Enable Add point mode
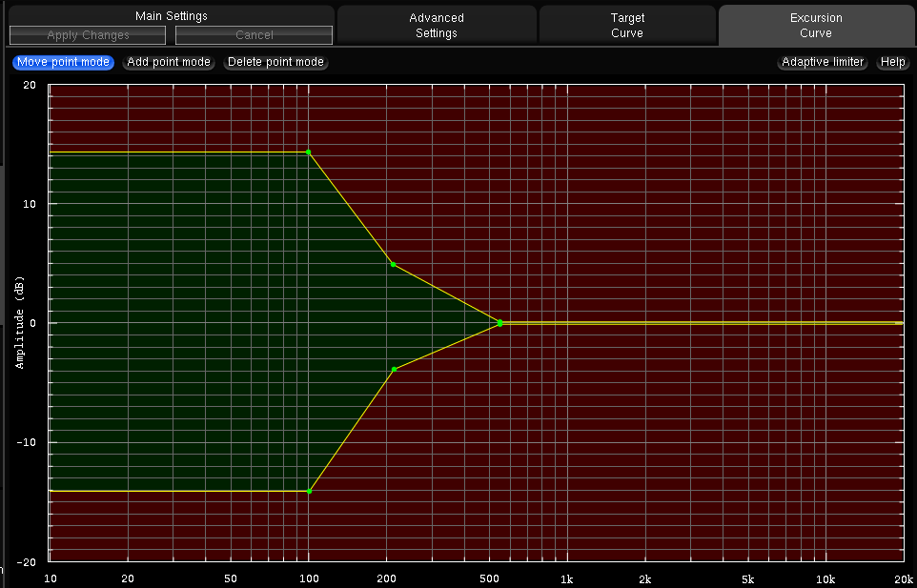Screen dimensions: 917x588 click(169, 62)
